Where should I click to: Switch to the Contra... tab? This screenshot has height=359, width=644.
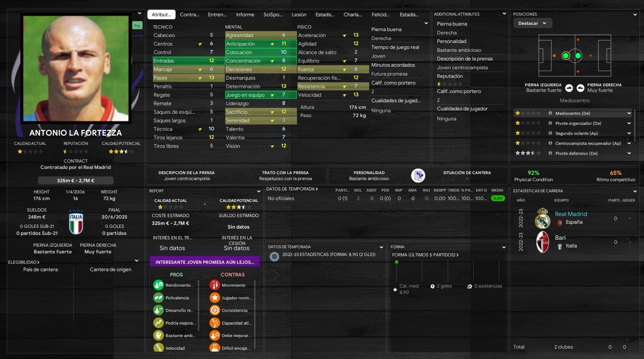pyautogui.click(x=190, y=14)
